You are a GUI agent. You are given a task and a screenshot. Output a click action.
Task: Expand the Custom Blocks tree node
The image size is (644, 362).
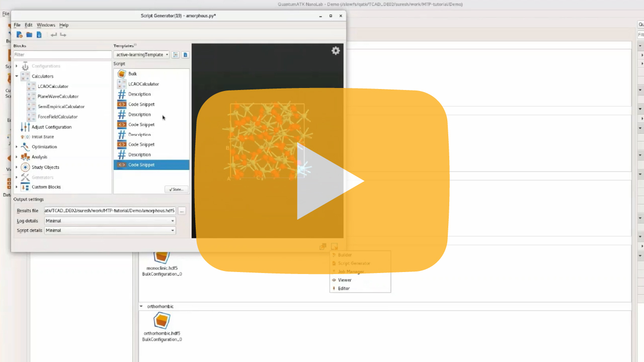17,187
